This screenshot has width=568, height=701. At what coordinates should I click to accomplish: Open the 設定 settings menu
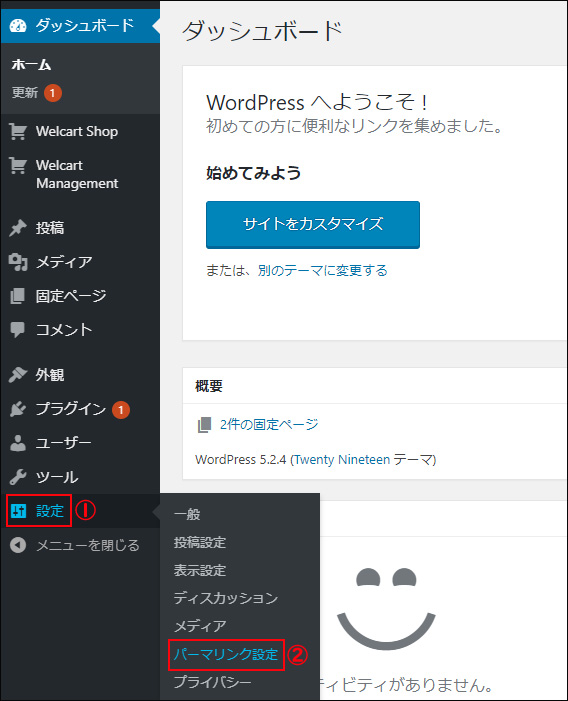50,511
